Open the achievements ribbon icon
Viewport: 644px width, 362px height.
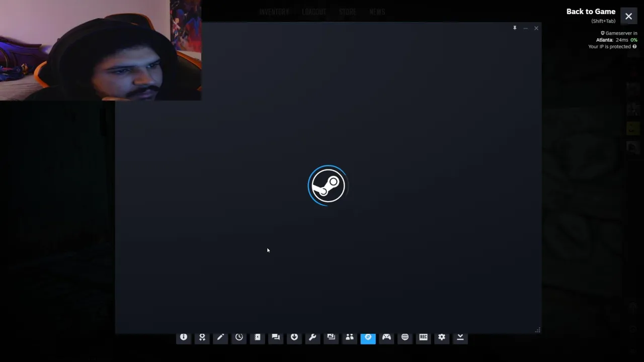pos(202,337)
